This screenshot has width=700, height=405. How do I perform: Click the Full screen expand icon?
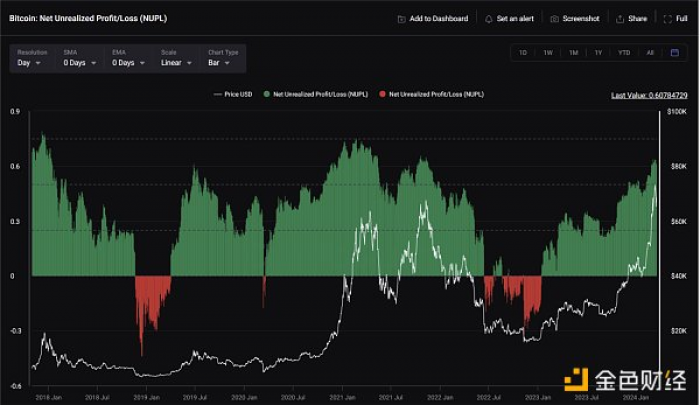click(668, 19)
